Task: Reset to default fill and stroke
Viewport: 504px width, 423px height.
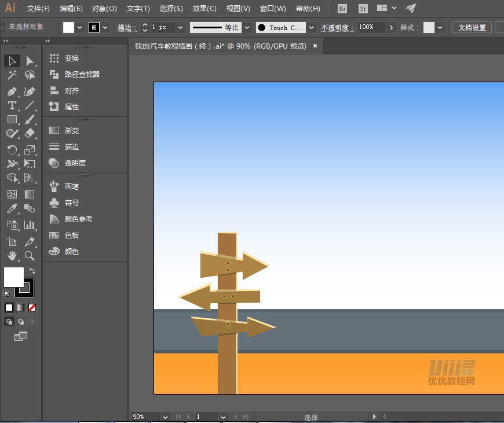Action: (7, 293)
